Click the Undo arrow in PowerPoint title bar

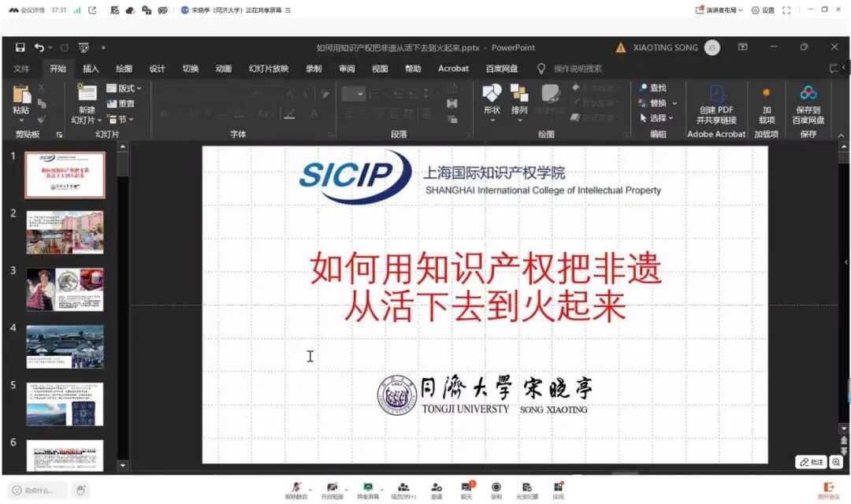39,48
